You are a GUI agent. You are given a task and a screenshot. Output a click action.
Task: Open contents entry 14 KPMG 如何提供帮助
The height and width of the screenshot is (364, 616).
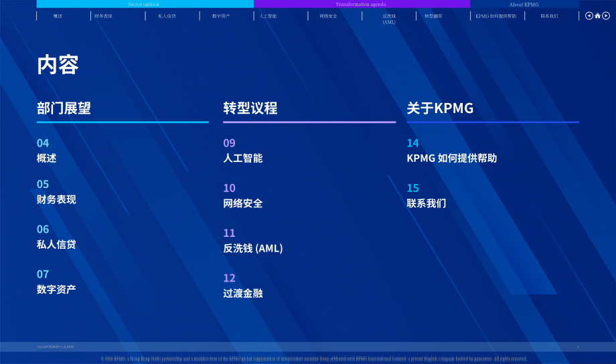click(452, 151)
